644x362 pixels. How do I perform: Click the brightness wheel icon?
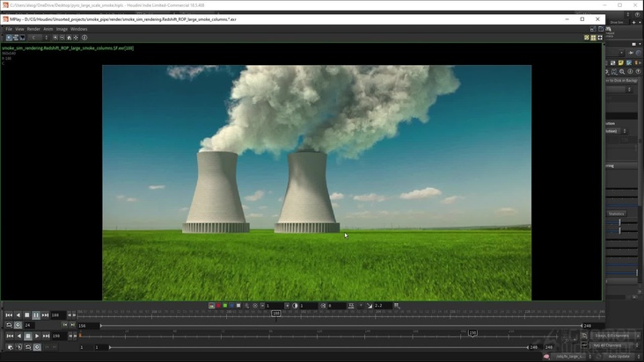point(255,306)
